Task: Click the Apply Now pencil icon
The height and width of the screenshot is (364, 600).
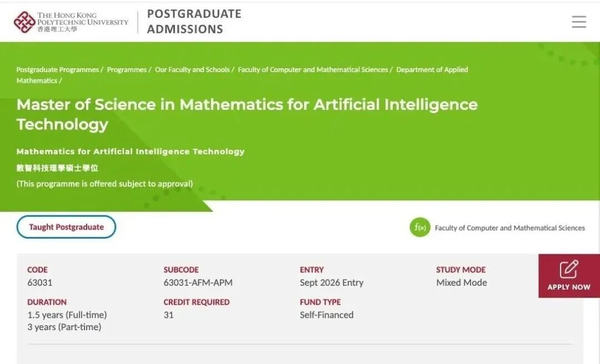Action: pyautogui.click(x=569, y=269)
